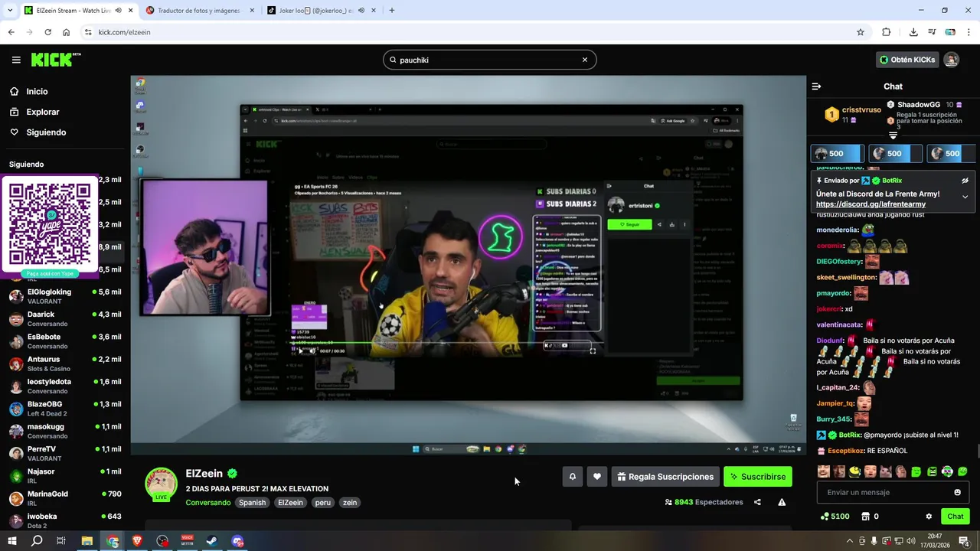Screen dimensions: 980x551
Task: Open the Conversando category link
Action: click(207, 503)
